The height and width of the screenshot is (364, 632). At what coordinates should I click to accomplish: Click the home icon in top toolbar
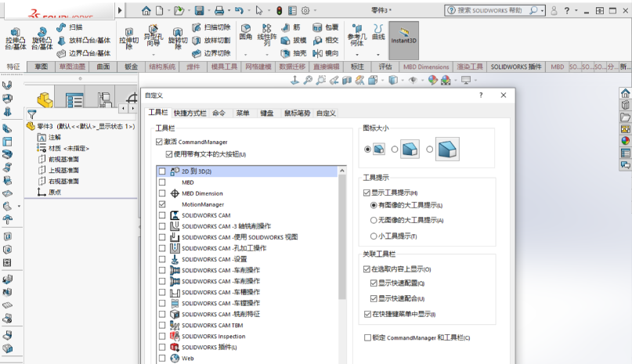coord(146,10)
